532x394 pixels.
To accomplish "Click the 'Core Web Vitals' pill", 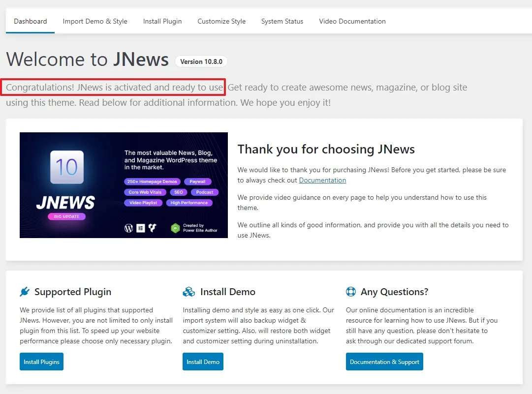I will click(x=145, y=192).
